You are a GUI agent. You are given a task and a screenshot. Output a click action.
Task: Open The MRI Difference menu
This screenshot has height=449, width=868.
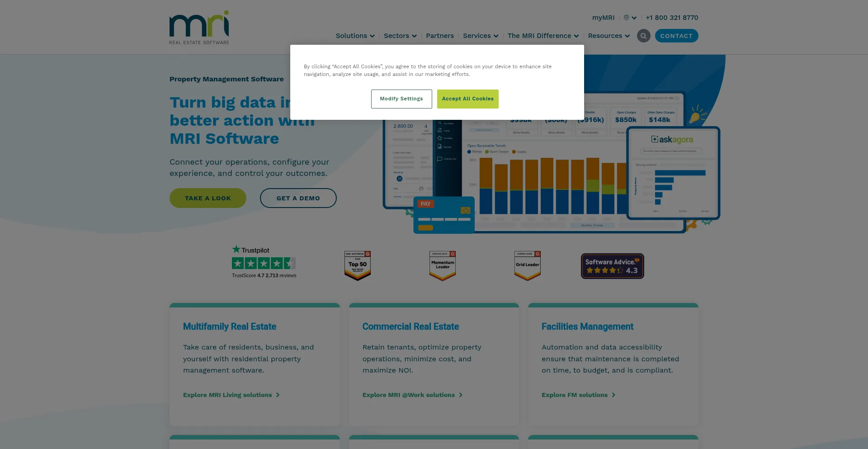pyautogui.click(x=542, y=36)
